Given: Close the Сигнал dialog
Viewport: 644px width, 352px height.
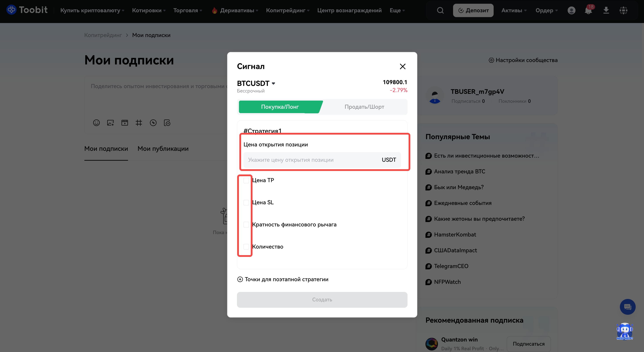Looking at the screenshot, I should coord(402,66).
